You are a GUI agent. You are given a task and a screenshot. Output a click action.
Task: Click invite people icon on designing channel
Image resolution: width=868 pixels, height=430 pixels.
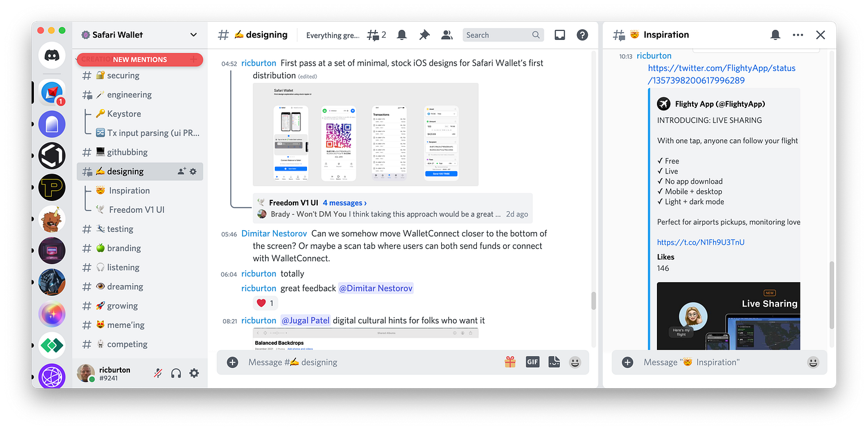(x=182, y=172)
